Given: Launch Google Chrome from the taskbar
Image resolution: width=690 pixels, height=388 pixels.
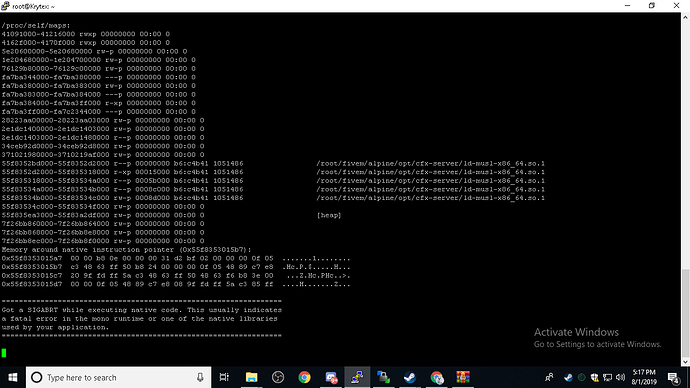Looking at the screenshot, I should point(304,377).
